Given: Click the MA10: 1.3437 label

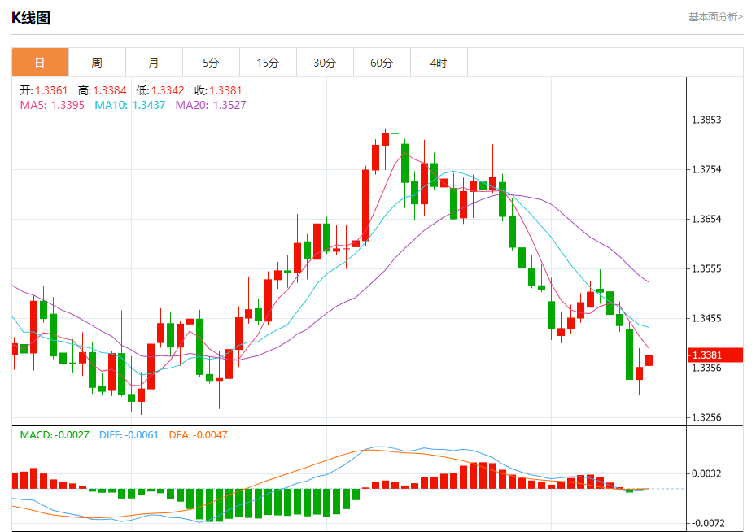Looking at the screenshot, I should 129,105.
